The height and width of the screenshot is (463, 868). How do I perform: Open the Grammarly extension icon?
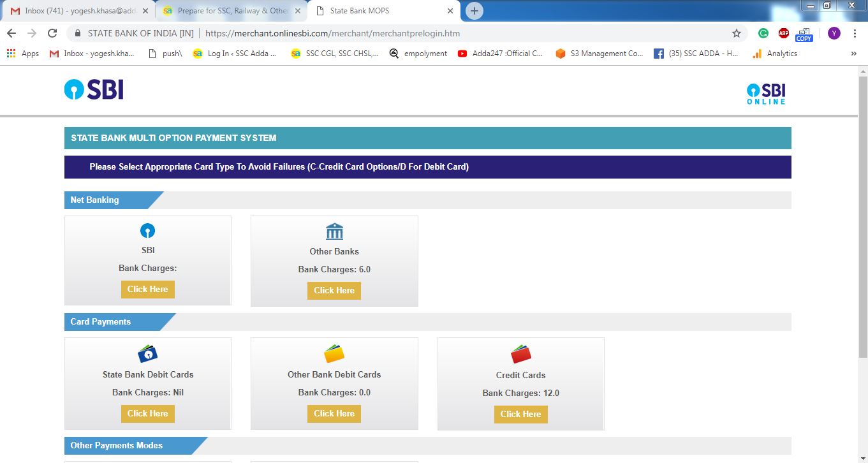pos(763,33)
